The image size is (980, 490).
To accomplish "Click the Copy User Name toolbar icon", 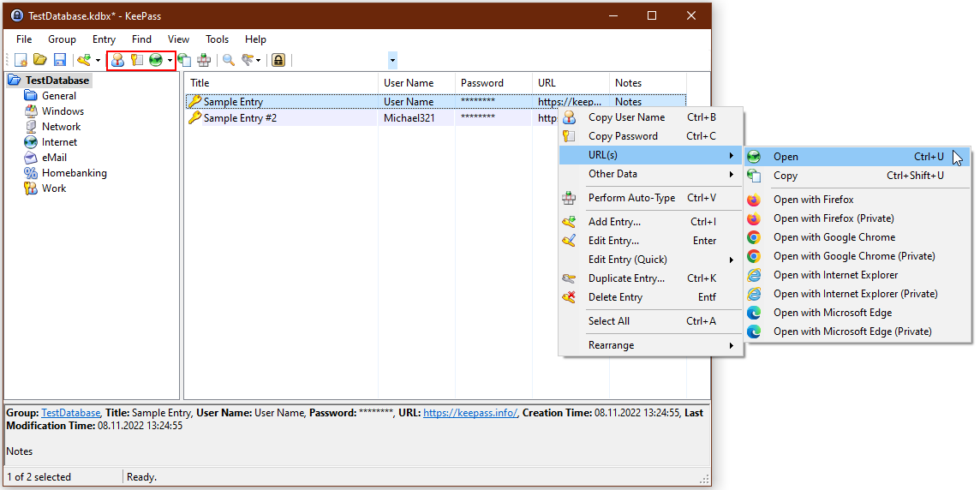I will pyautogui.click(x=118, y=60).
